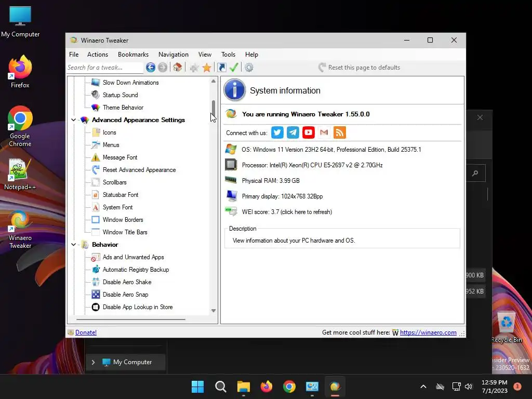Open the Firefox desktop shortcut
Screen dimensions: 532x399
click(x=20, y=72)
